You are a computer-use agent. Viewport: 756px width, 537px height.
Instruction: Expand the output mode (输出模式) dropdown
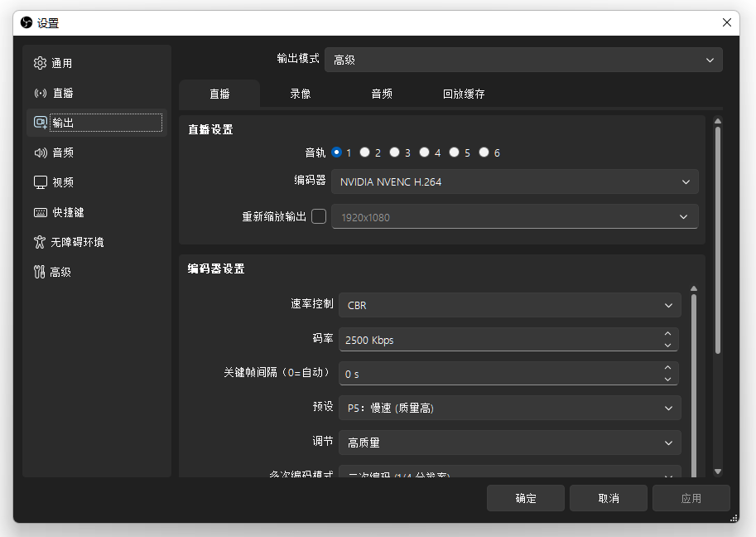(x=523, y=60)
